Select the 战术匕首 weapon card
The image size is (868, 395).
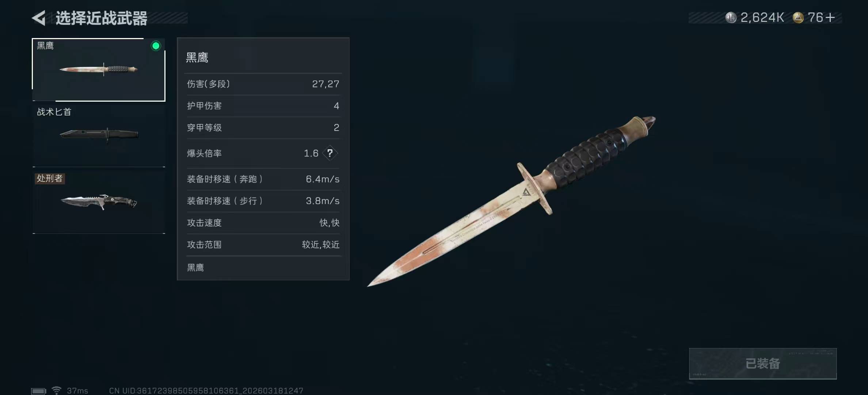point(99,135)
